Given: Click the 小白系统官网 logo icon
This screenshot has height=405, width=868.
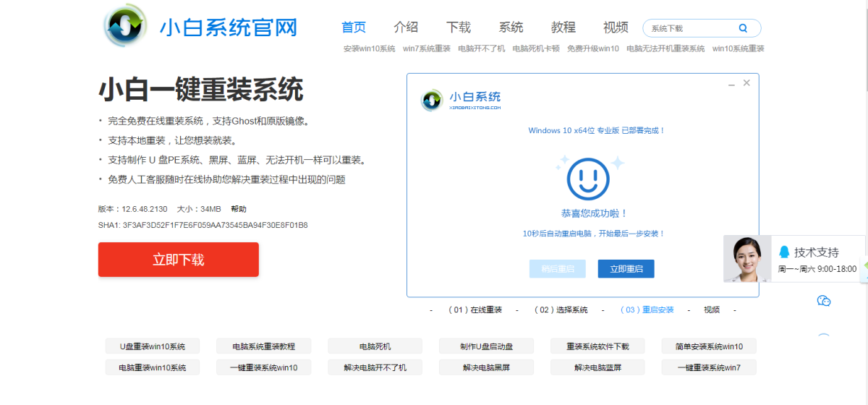Looking at the screenshot, I should [x=126, y=27].
